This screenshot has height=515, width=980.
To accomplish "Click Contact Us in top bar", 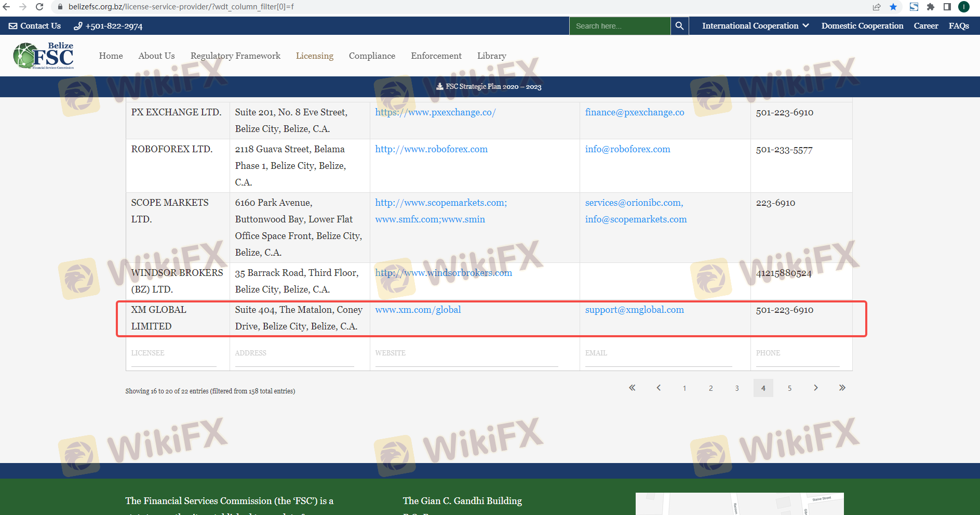I will coord(35,26).
